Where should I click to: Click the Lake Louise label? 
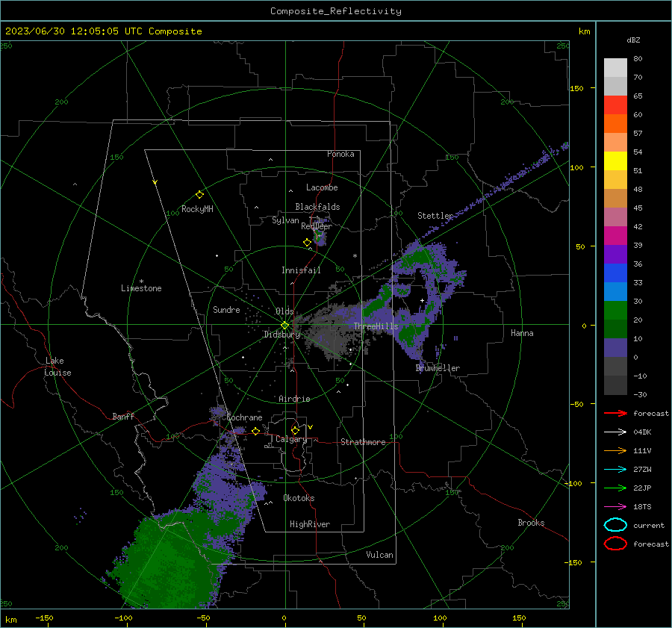57,367
